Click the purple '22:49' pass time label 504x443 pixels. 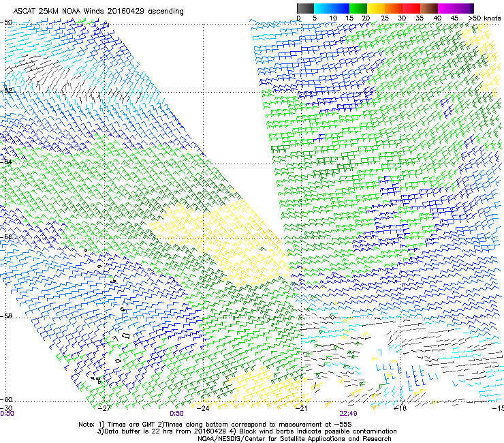[x=349, y=414]
